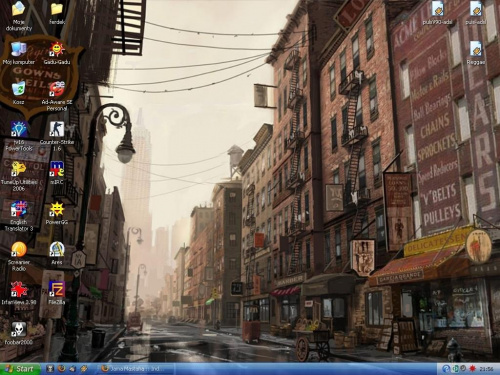
Task: Select the Ares desktop icon
Action: pyautogui.click(x=57, y=253)
